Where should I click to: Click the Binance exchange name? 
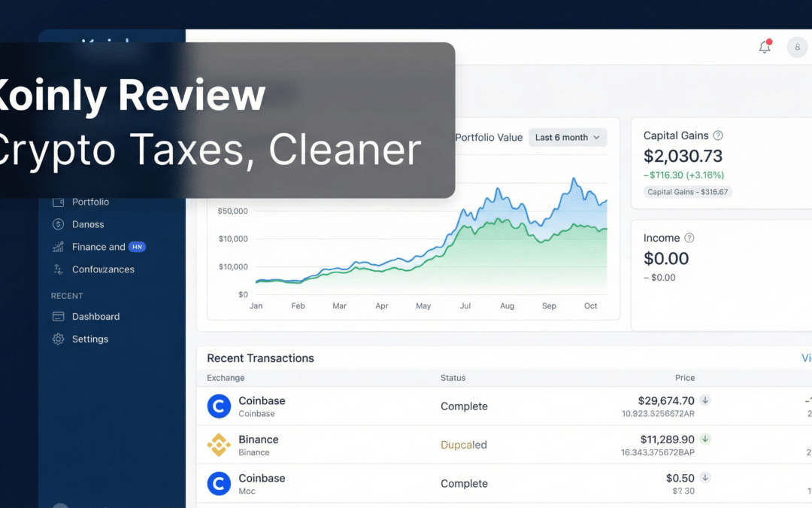coord(259,440)
